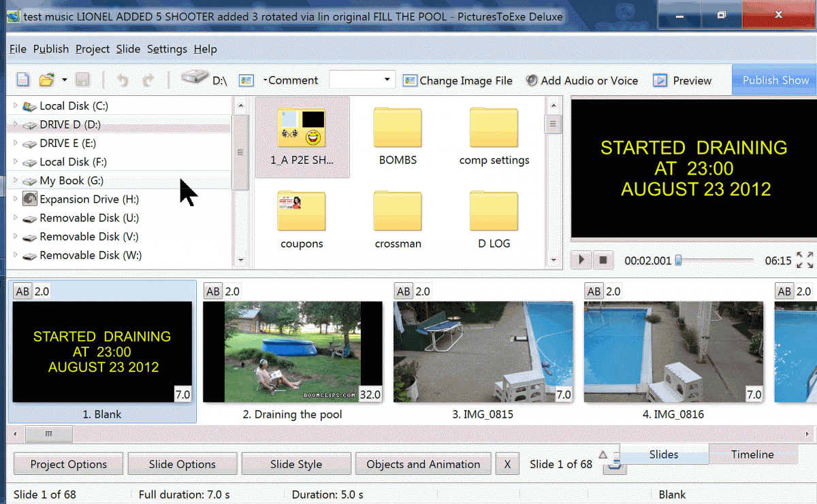
Task: Click the image view icon beside D:\
Action: click(246, 80)
